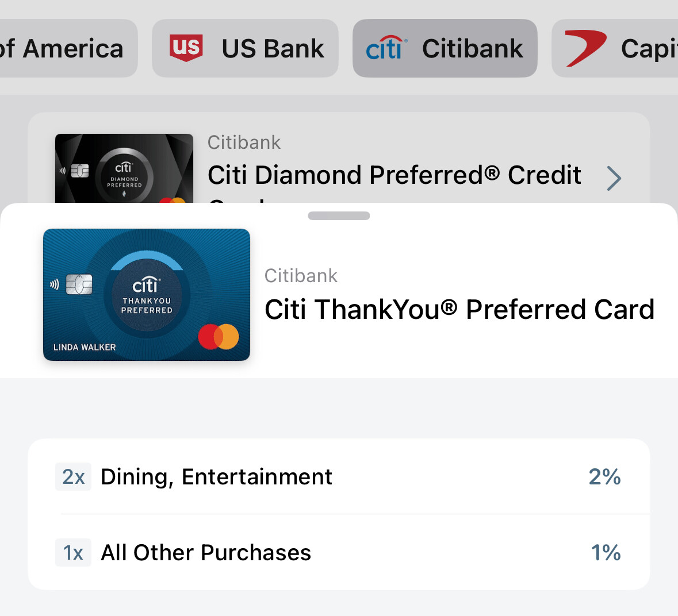678x616 pixels.
Task: Tap the chip on the ThankYou Preferred card
Action: coord(79,284)
